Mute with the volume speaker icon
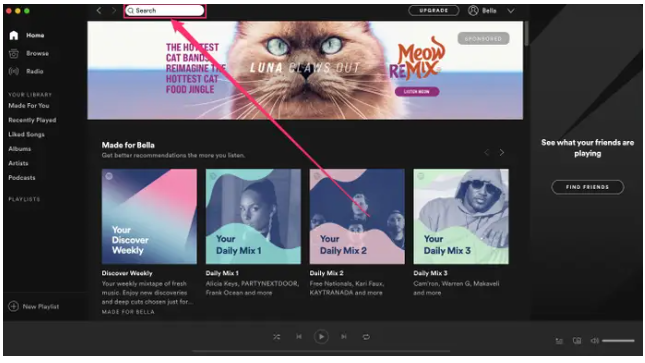Image resolution: width=645 pixels, height=363 pixels. (x=594, y=341)
